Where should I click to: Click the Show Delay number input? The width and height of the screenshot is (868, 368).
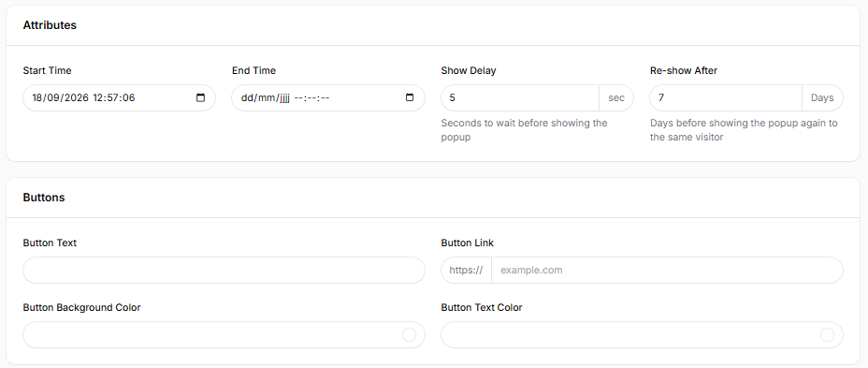[520, 98]
